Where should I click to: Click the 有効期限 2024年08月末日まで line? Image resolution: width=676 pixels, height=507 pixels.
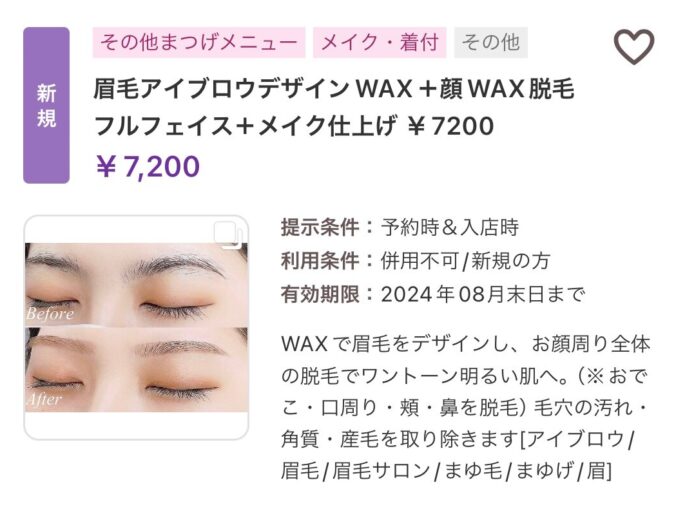pos(433,294)
